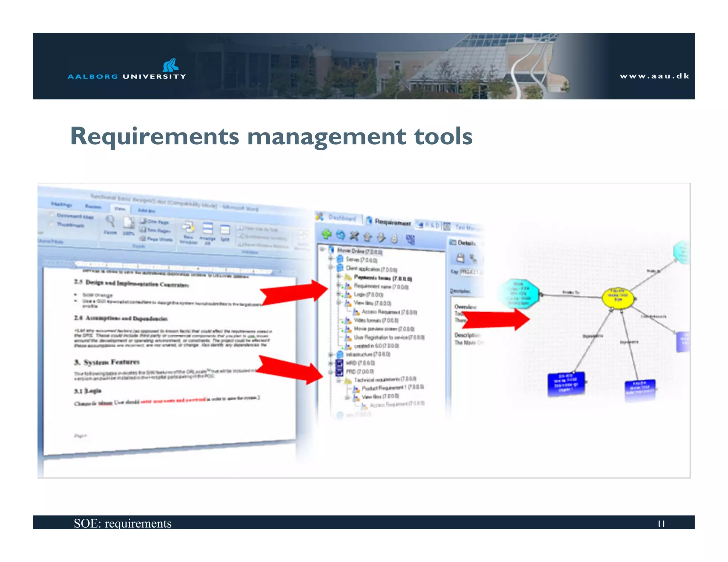728x562 pixels.
Task: Click the lock icon in the requirements toolbar
Action: (x=394, y=238)
